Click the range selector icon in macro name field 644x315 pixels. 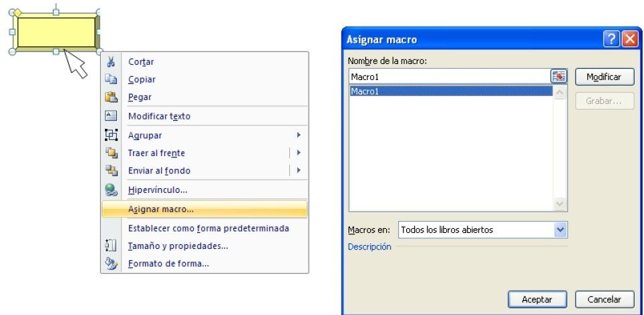(x=558, y=77)
